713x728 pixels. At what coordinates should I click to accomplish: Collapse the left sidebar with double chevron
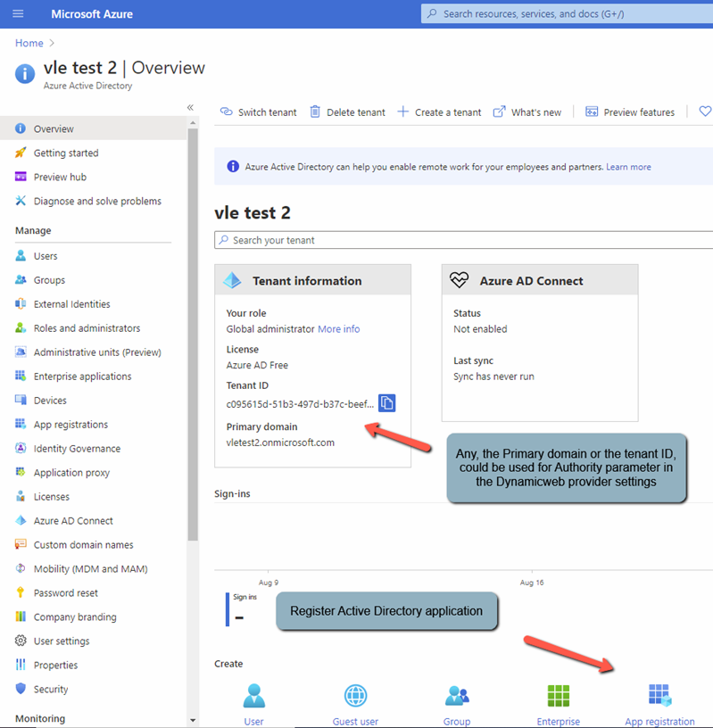(190, 108)
